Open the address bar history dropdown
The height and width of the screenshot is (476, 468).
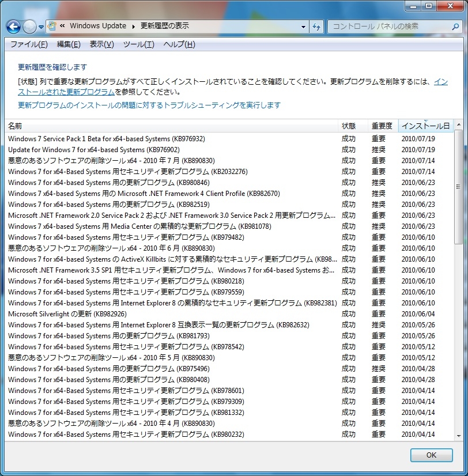coord(303,27)
